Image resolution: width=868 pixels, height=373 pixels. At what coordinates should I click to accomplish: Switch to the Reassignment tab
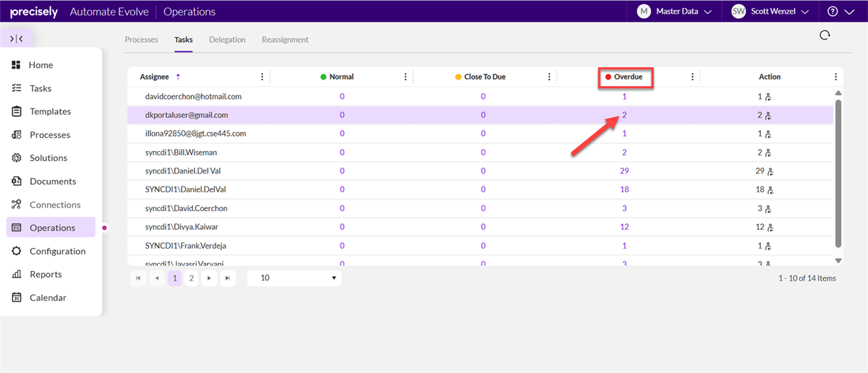pos(285,40)
